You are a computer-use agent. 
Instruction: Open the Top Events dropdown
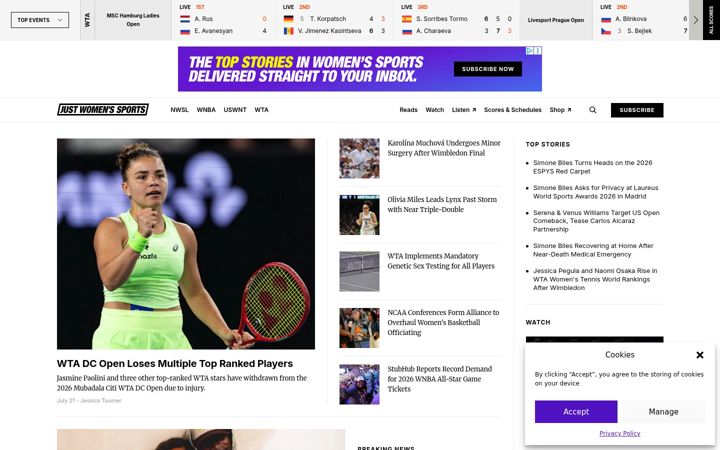40,20
